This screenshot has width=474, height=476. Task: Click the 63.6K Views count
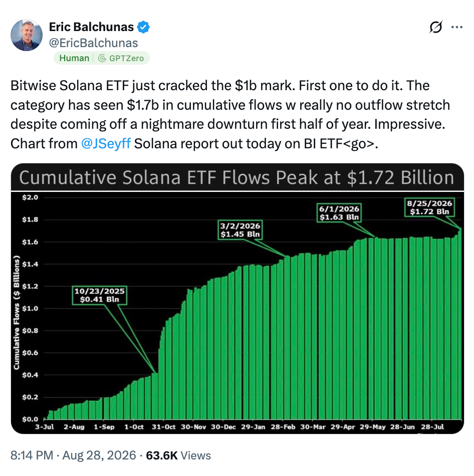(x=178, y=455)
